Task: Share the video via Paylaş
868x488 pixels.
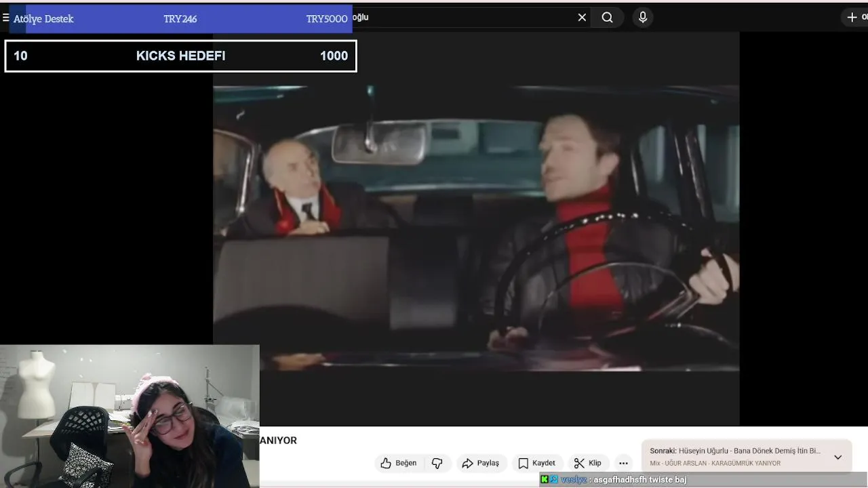Action: tap(481, 464)
